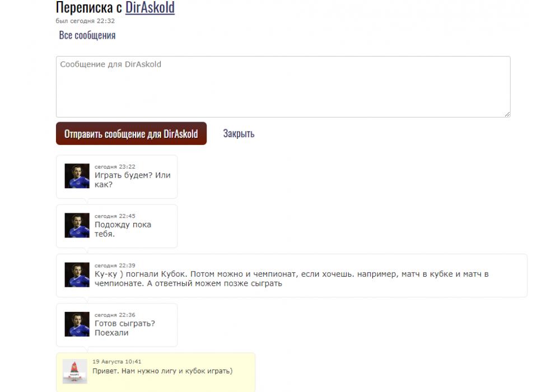560x392 pixels.
Task: Click the timestamp "сегодня 23:22"
Action: point(115,167)
